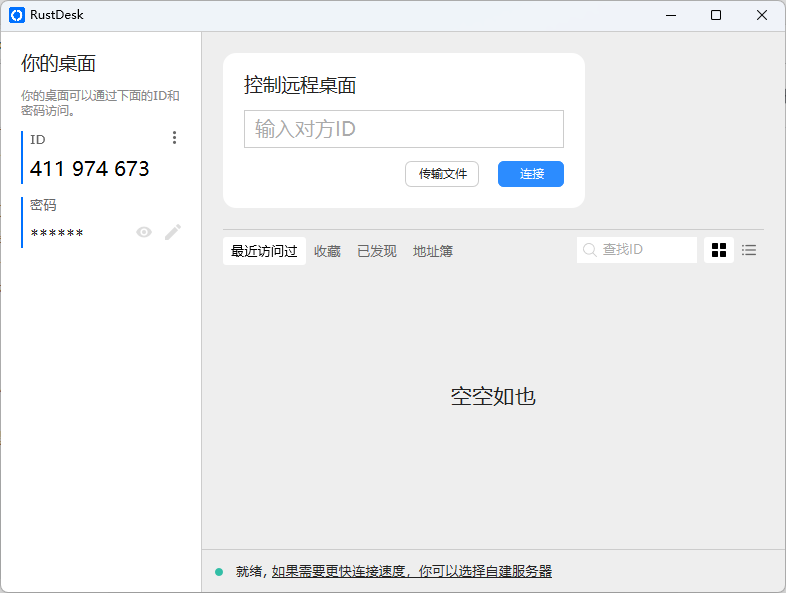Click the ID number 411 974 673
Viewport: 786px width, 593px height.
[90, 169]
